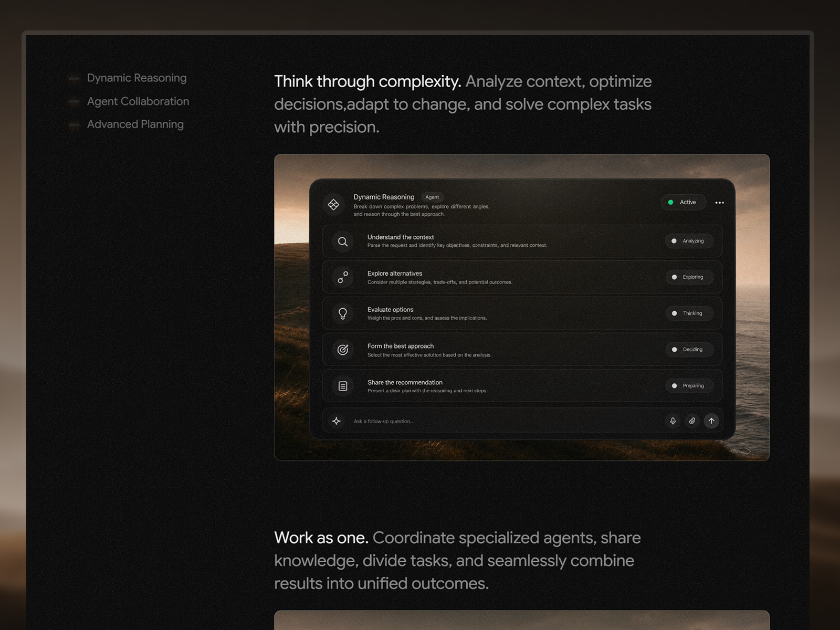The width and height of the screenshot is (840, 630).
Task: Click the Select the most effective solution text
Action: pyautogui.click(x=429, y=355)
